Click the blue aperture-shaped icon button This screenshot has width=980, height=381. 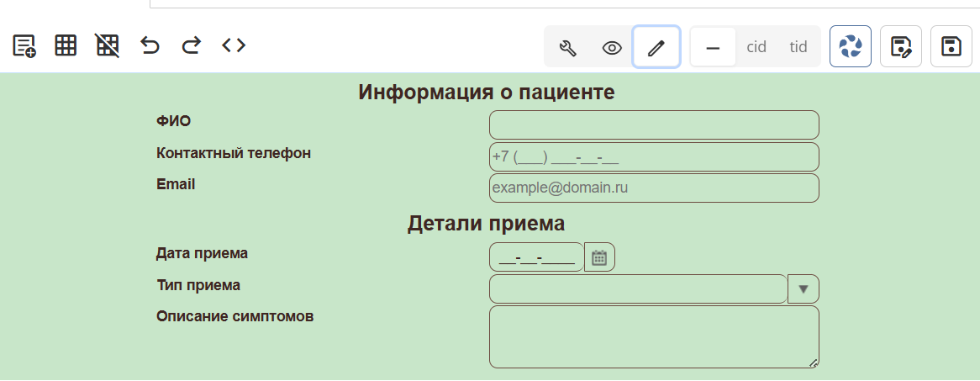(851, 46)
